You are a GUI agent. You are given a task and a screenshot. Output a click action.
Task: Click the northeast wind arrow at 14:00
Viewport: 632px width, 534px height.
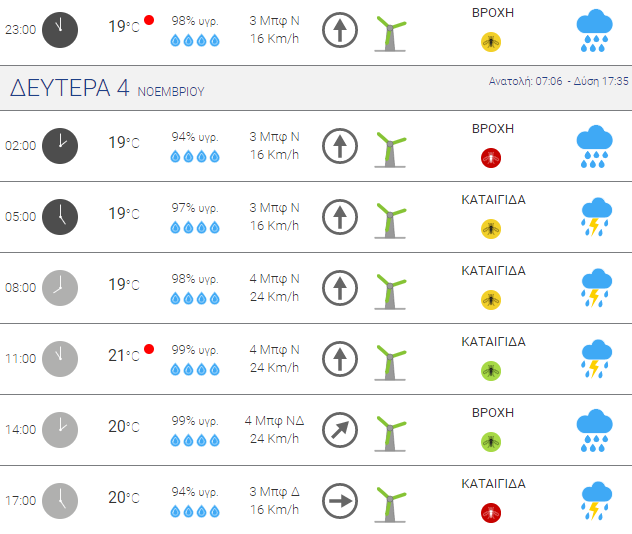pos(340,430)
